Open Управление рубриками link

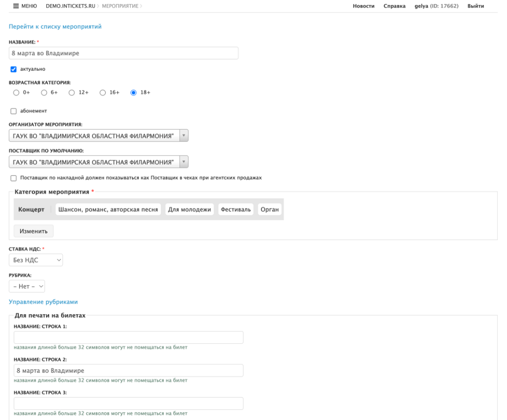43,302
